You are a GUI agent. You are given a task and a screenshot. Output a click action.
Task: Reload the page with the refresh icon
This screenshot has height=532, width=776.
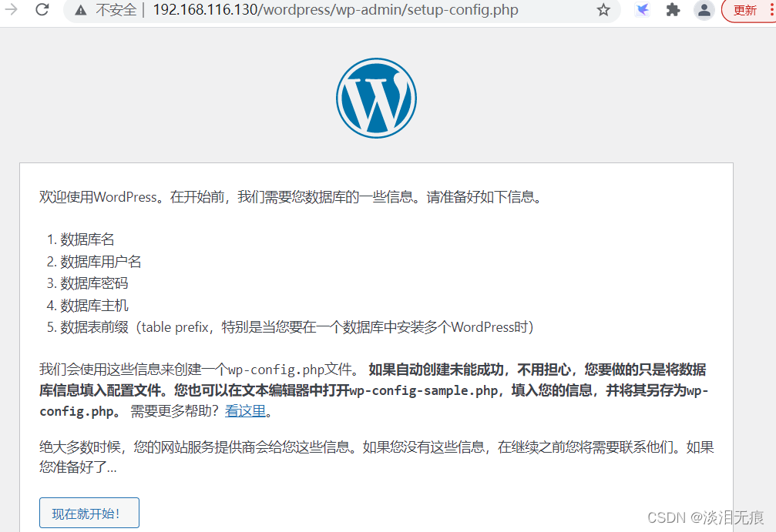(x=42, y=9)
